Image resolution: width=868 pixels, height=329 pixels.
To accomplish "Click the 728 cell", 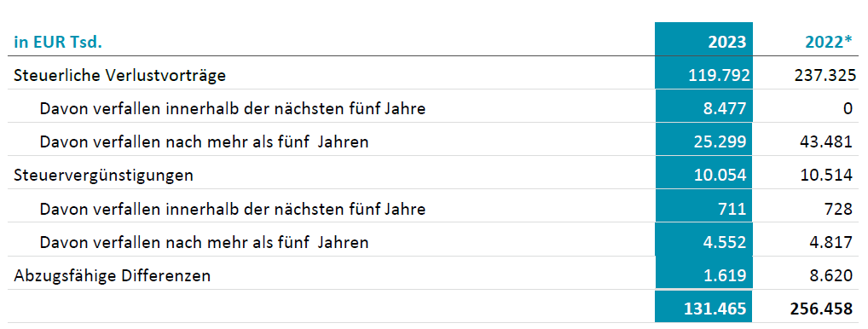I will (x=839, y=209).
